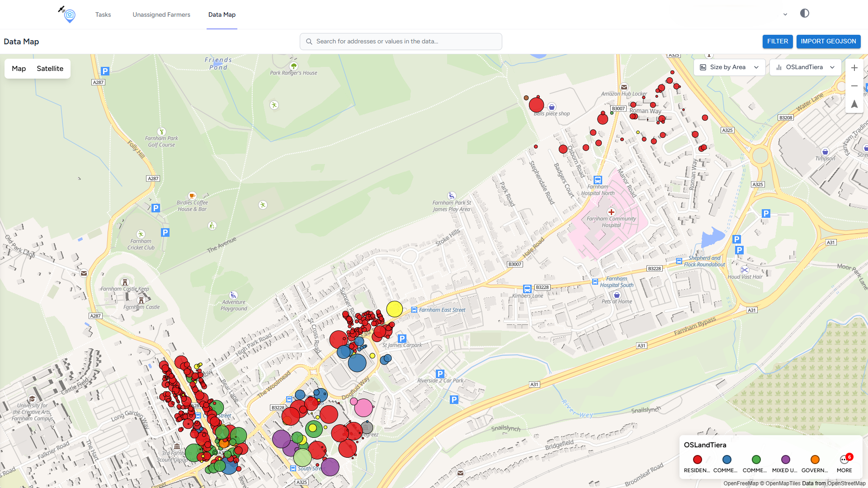The image size is (868, 488).
Task: Click the compass north arrow icon
Action: point(854,104)
